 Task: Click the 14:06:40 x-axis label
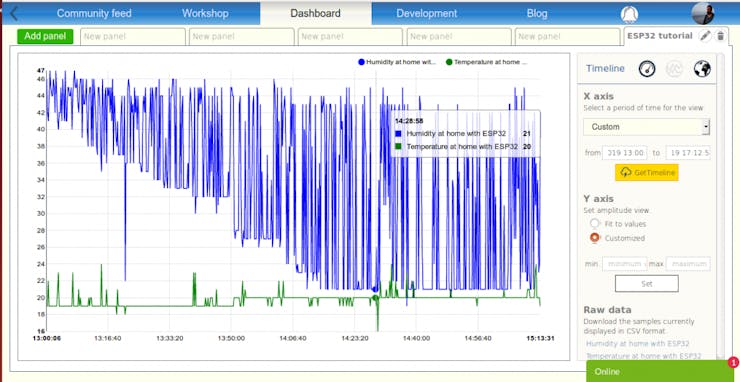click(x=293, y=338)
